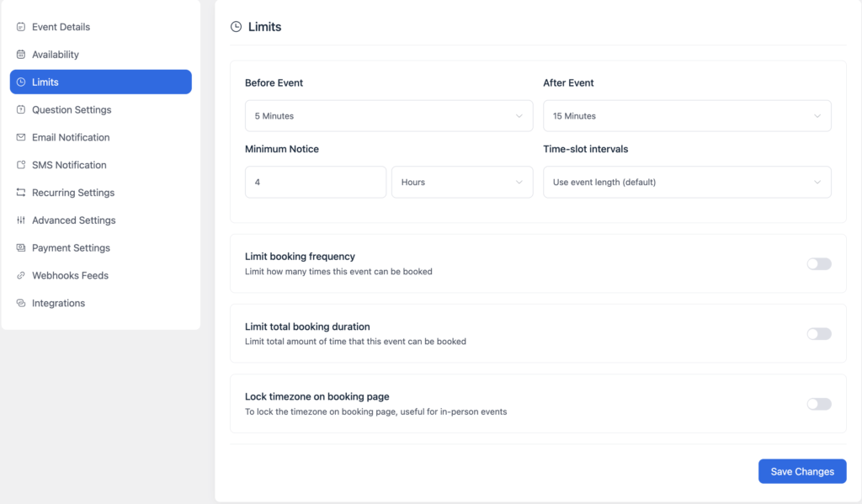Click the Payment Settings icon

pyautogui.click(x=21, y=247)
